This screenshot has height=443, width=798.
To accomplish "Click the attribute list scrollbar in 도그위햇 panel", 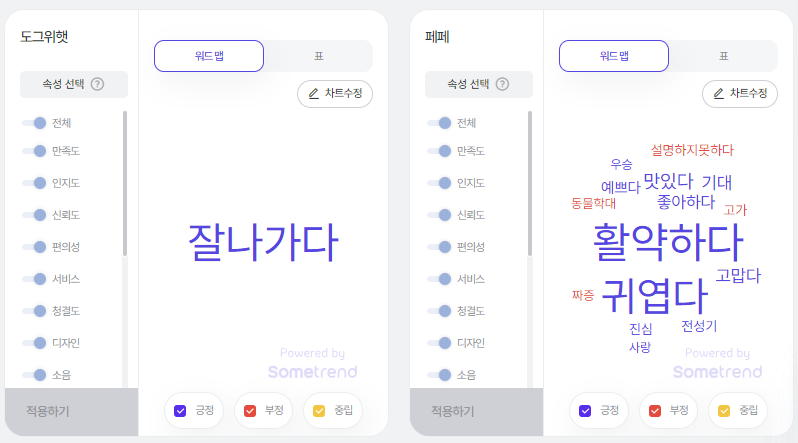I will pyautogui.click(x=125, y=183).
